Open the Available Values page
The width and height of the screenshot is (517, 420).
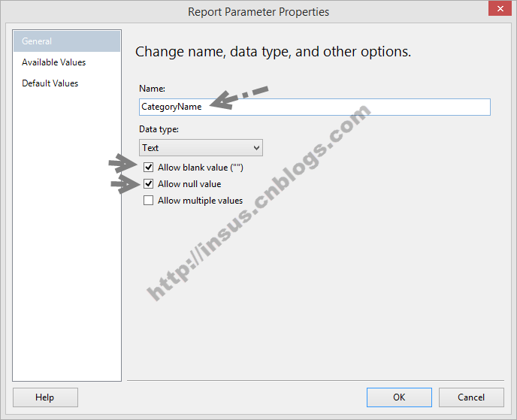pyautogui.click(x=54, y=62)
